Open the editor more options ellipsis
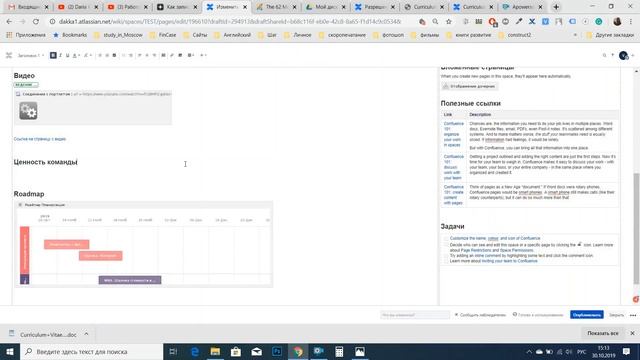640x360 pixels. [633, 315]
